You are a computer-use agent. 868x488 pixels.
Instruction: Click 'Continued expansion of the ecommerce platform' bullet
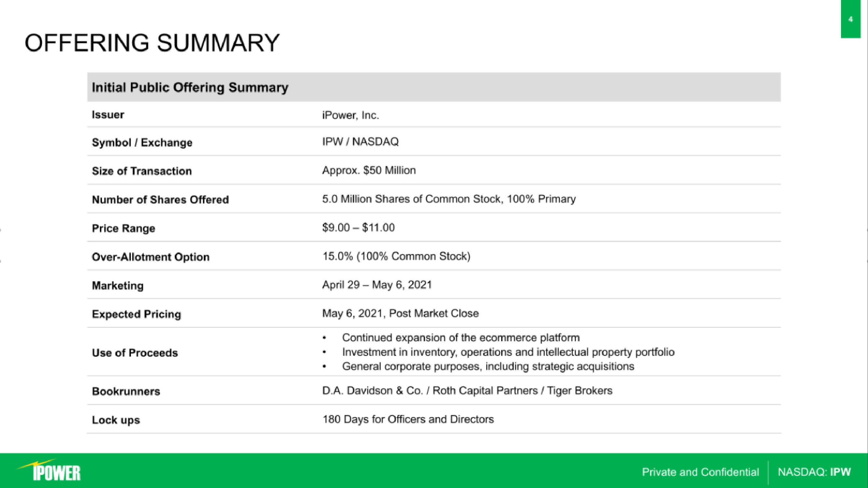[461, 337]
